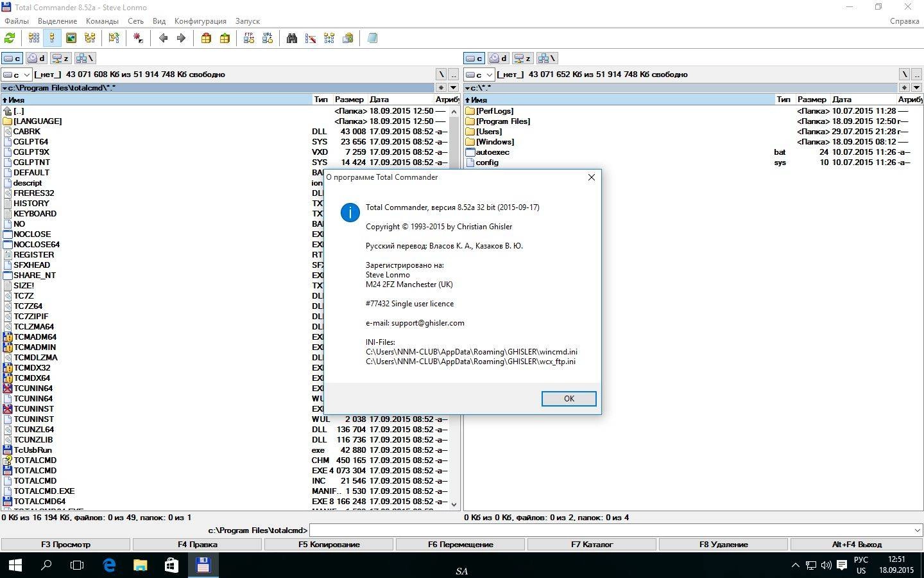This screenshot has width=924, height=578.
Task: Select drive c button in left panel
Action: coord(12,58)
